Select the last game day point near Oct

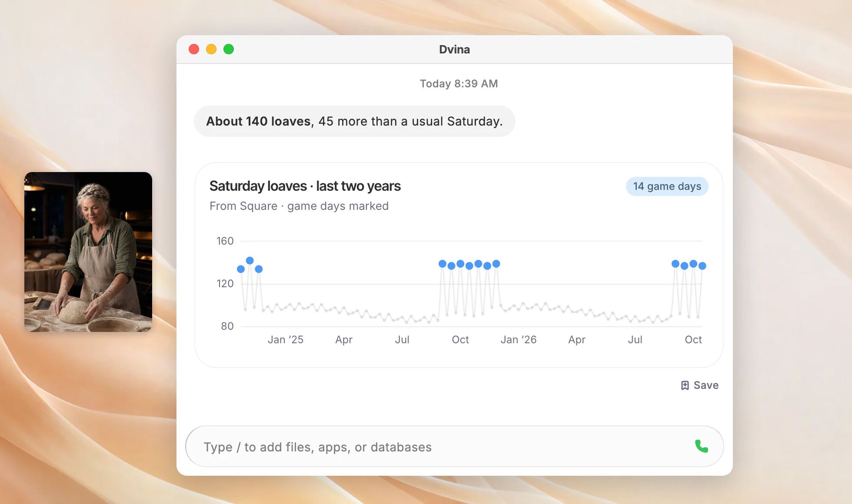702,266
